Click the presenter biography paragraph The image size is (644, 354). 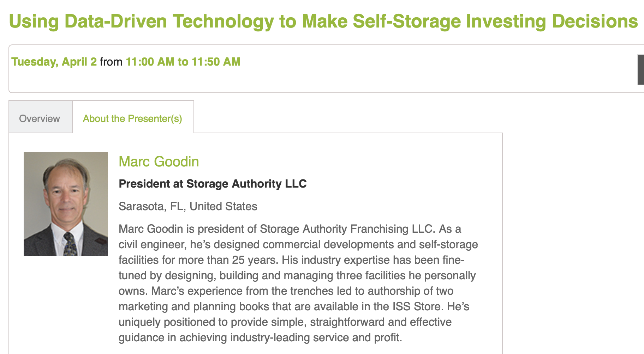click(x=298, y=283)
